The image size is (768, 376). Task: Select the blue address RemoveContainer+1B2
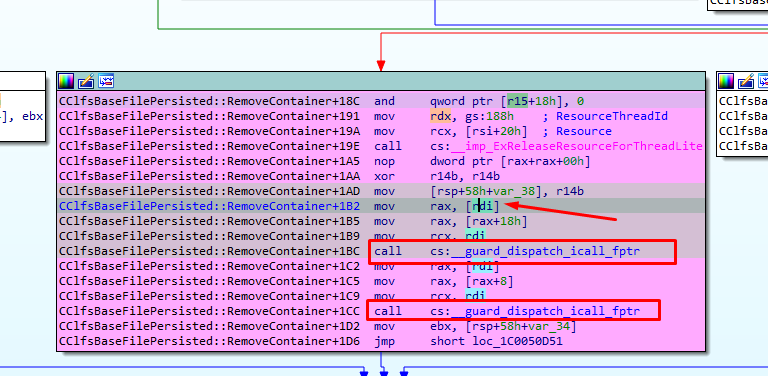pyautogui.click(x=209, y=207)
